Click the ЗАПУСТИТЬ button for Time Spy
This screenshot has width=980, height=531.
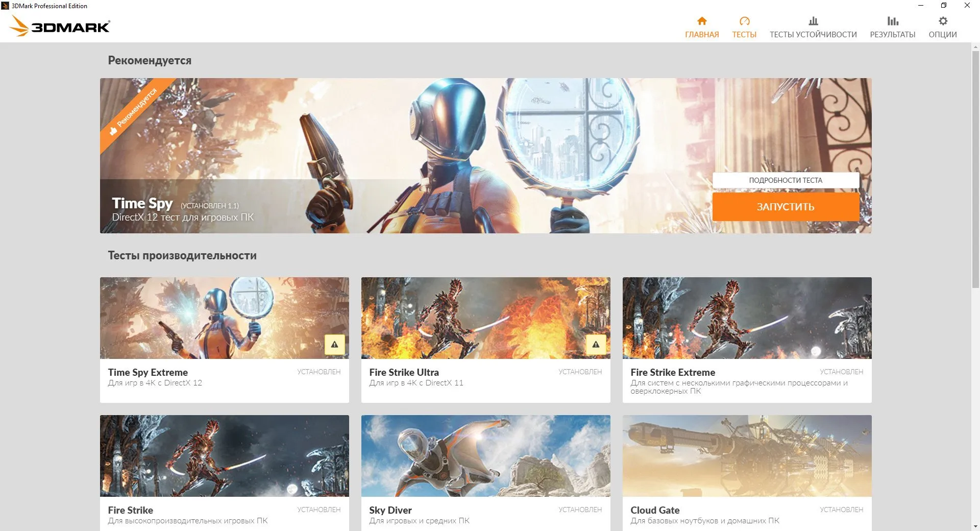(786, 207)
